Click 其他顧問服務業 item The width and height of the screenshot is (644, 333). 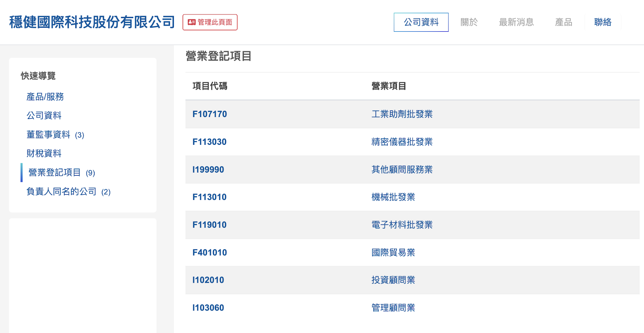402,170
